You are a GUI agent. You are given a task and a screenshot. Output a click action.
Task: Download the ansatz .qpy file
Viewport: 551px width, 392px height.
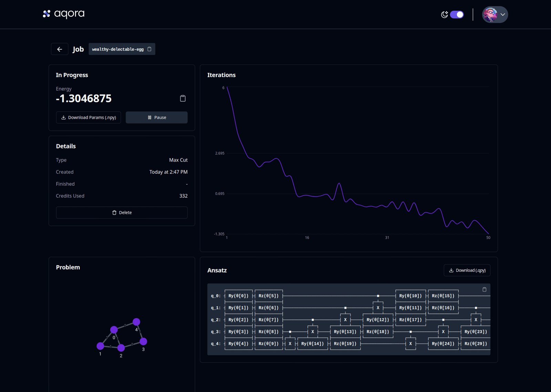click(x=467, y=270)
